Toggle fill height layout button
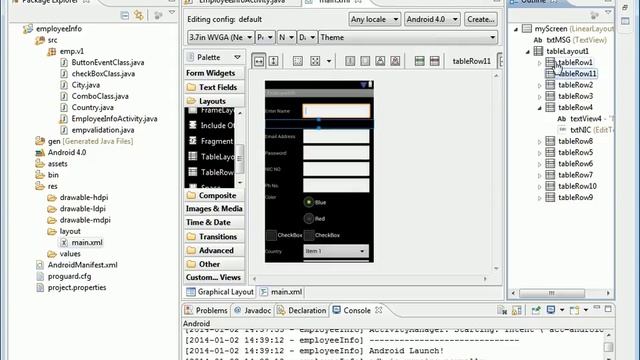The image size is (640, 360). 273,61
